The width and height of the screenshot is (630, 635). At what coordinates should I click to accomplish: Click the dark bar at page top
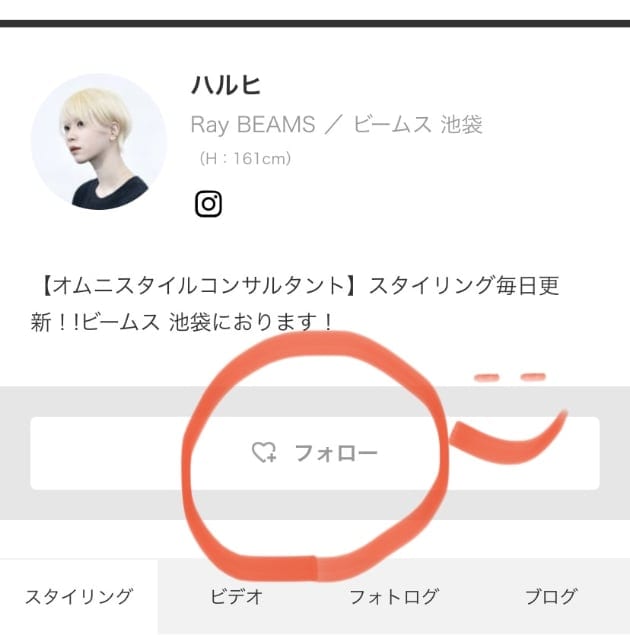click(x=315, y=23)
